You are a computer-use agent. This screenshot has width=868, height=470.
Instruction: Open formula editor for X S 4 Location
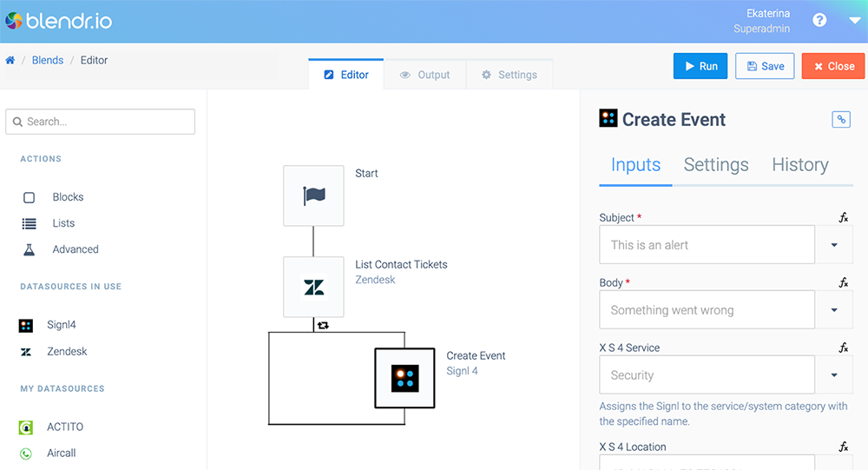coord(843,447)
